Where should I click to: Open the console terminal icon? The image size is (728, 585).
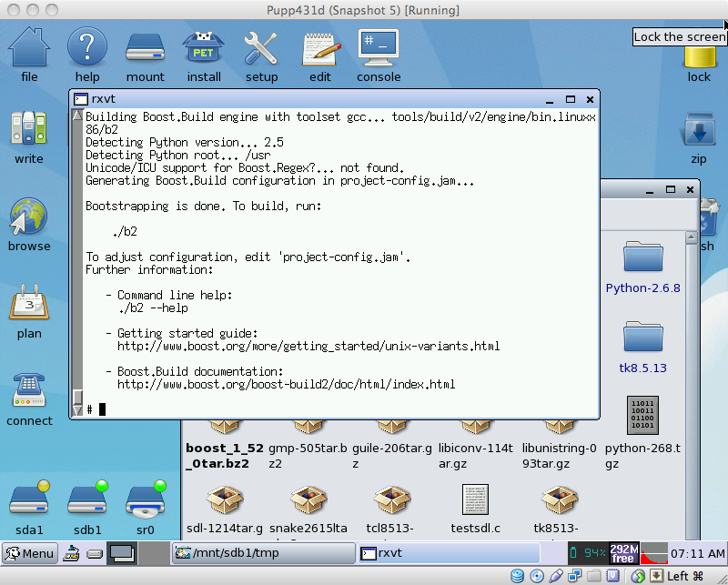pyautogui.click(x=379, y=53)
